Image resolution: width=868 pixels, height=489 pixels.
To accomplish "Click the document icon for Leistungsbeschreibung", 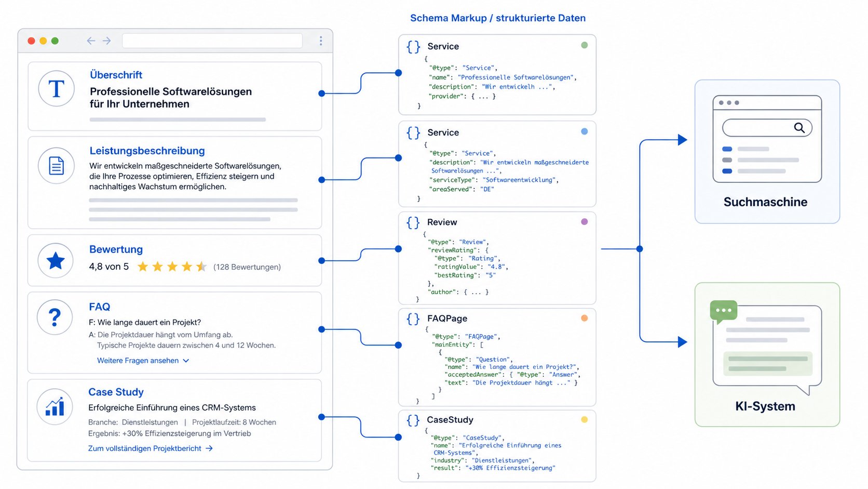I will pos(56,166).
